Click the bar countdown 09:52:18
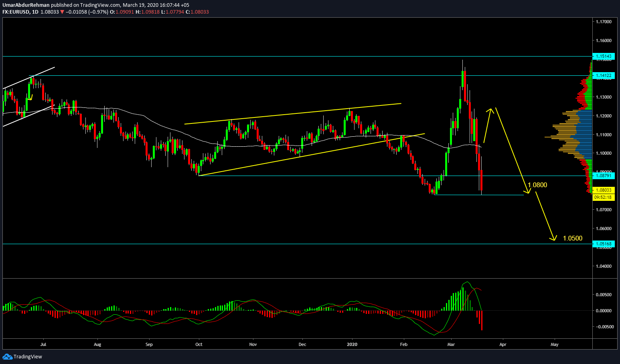 click(x=603, y=197)
